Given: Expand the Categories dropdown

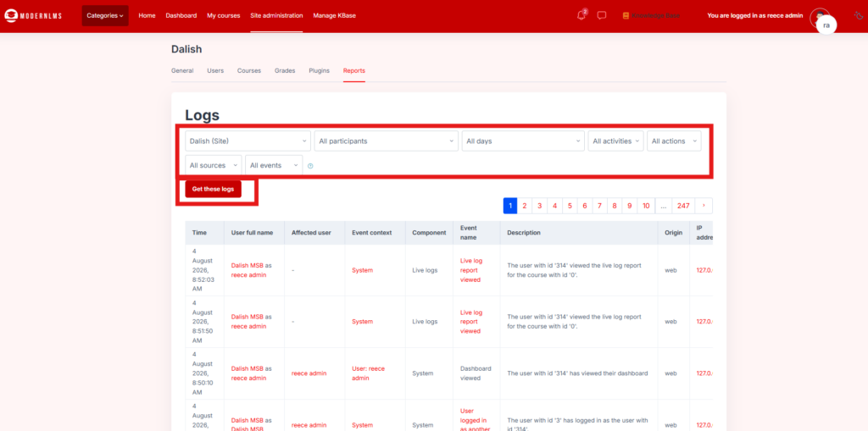Looking at the screenshot, I should click(x=105, y=15).
